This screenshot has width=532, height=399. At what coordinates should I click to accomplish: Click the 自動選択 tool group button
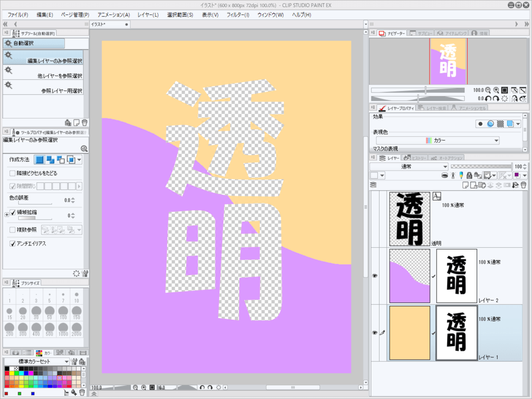pyautogui.click(x=34, y=43)
